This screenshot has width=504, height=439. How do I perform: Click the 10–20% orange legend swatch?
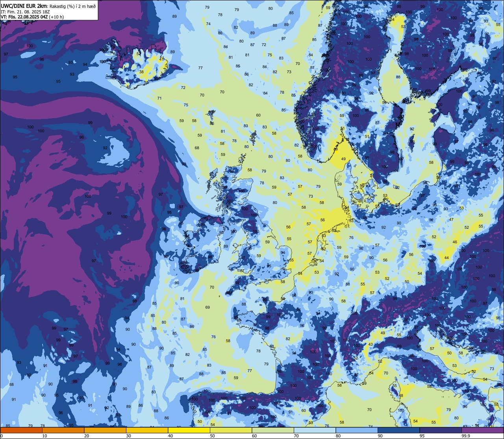(63, 430)
